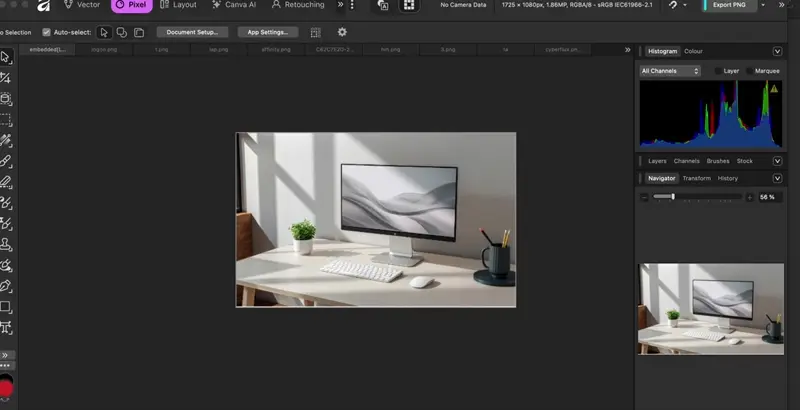
Task: Switch to the cyberflux document tab
Action: [x=562, y=49]
